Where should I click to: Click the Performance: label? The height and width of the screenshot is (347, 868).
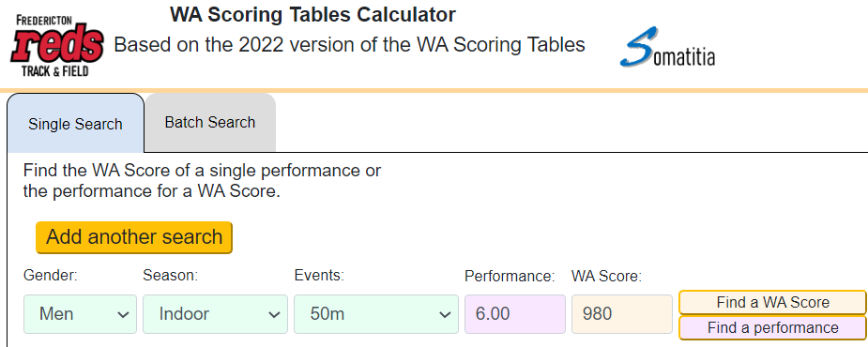pyautogui.click(x=510, y=276)
